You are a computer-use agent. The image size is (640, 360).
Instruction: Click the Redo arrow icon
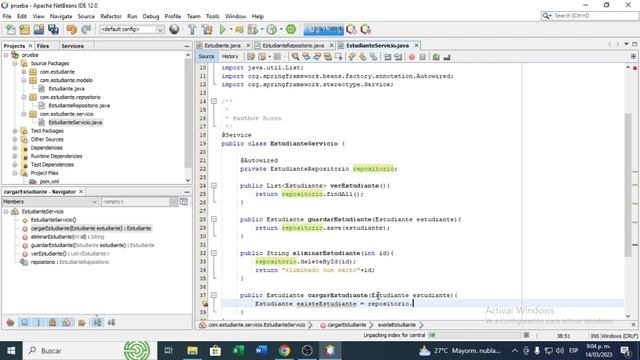click(86, 29)
